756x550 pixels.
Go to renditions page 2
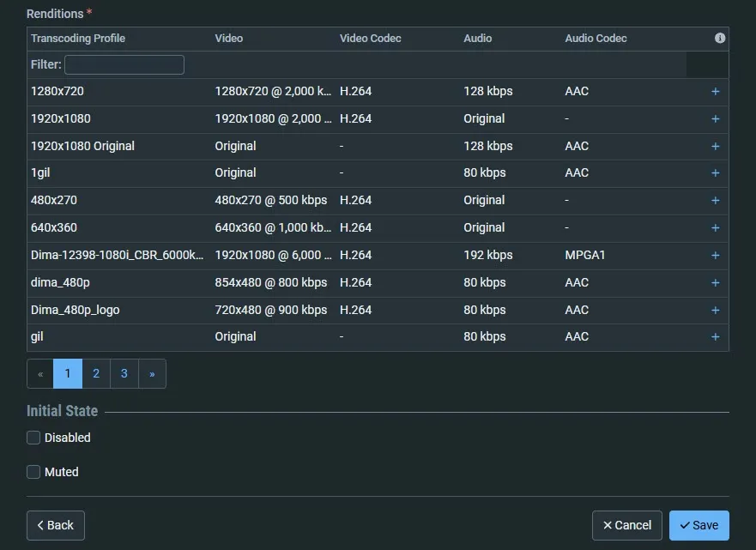96,373
